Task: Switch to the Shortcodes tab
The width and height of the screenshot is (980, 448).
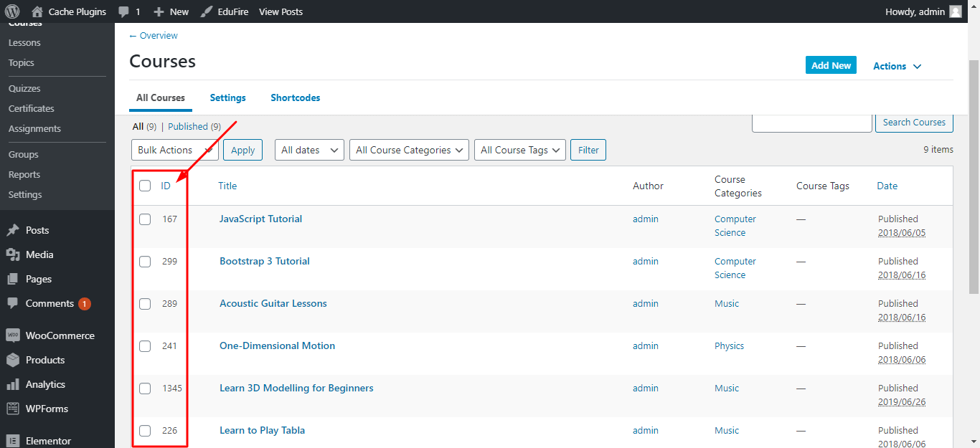Action: 296,98
